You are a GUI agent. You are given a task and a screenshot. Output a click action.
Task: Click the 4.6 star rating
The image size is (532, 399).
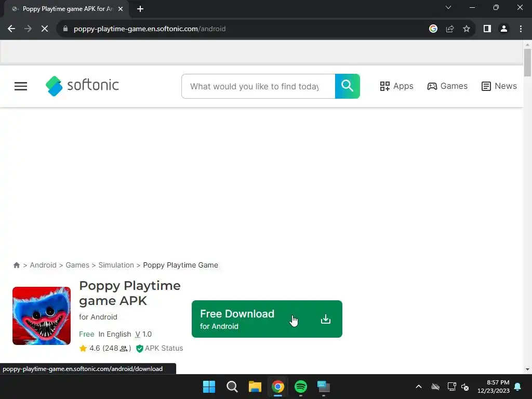coord(105,349)
